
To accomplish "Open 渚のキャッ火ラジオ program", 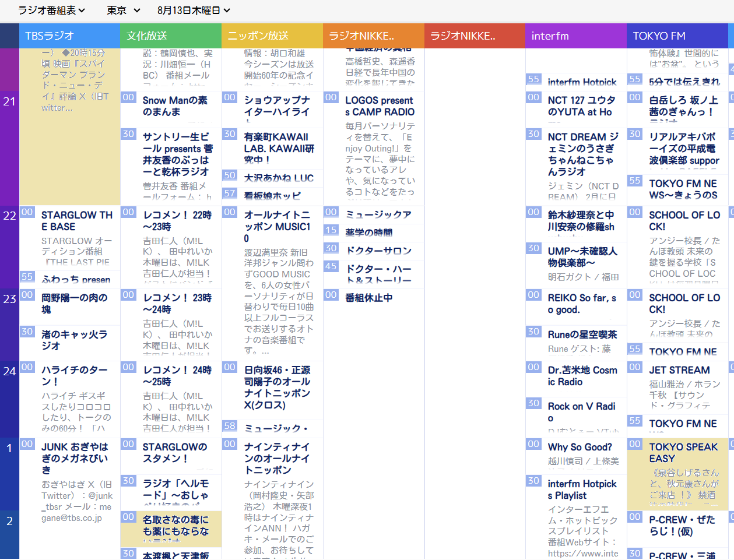I will (x=74, y=340).
